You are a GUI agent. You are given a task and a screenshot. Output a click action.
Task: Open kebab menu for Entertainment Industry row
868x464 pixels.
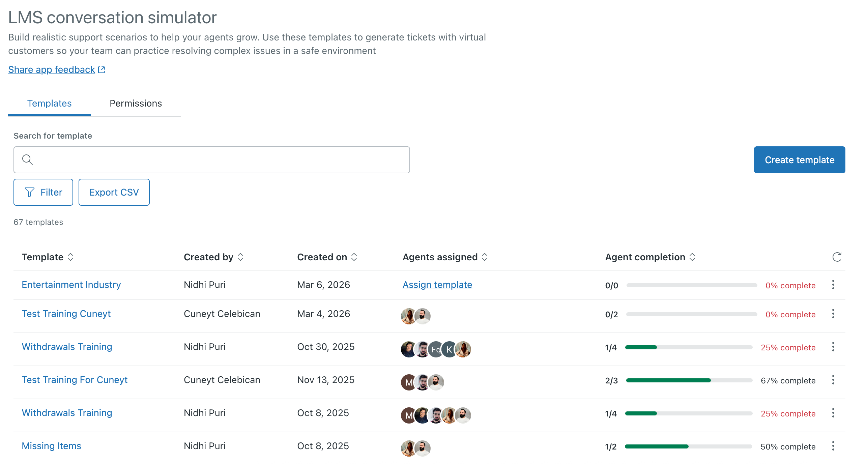(x=833, y=285)
